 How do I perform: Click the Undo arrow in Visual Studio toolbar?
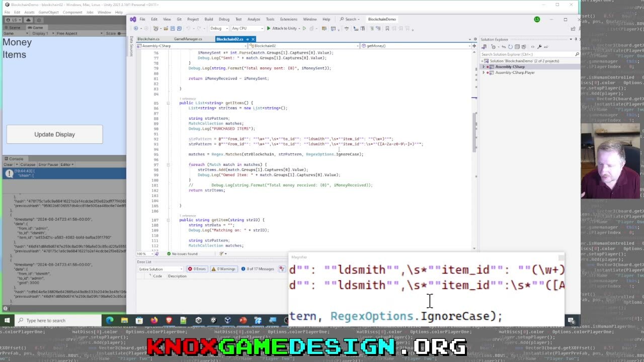pos(188,28)
